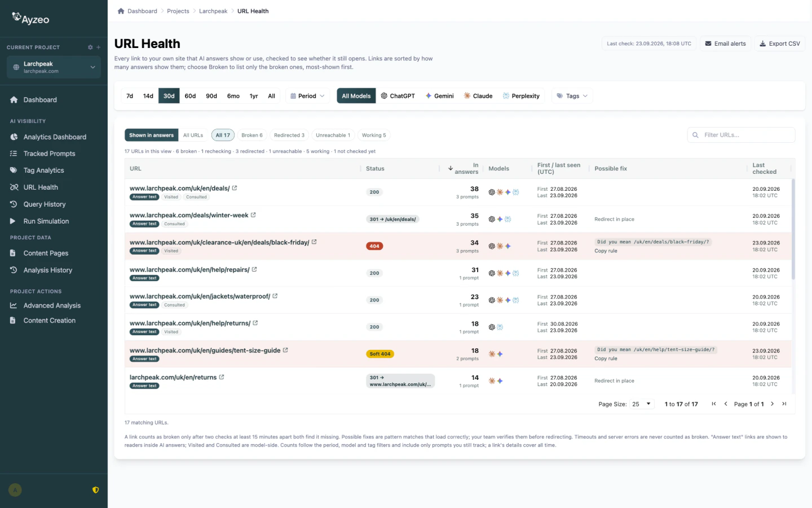
Task: Go to previous page of results
Action: pyautogui.click(x=726, y=404)
